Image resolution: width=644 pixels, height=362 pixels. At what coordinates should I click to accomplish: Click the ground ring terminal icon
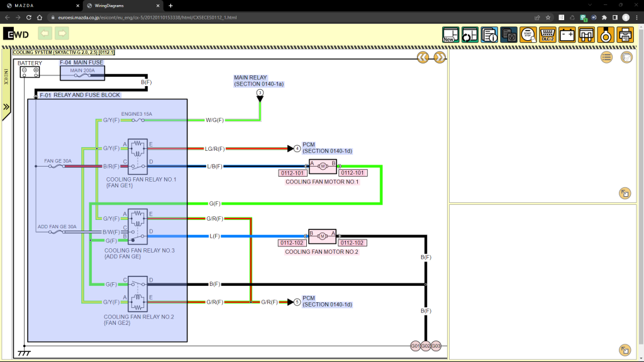(x=606, y=35)
